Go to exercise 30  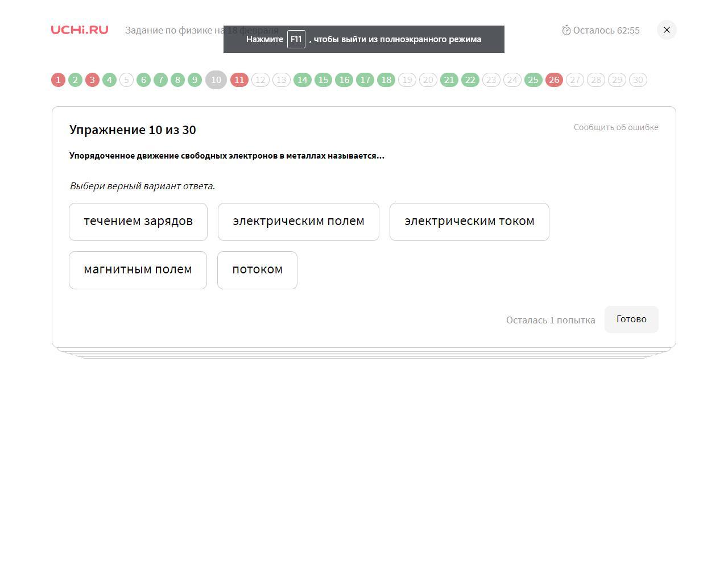(x=638, y=80)
